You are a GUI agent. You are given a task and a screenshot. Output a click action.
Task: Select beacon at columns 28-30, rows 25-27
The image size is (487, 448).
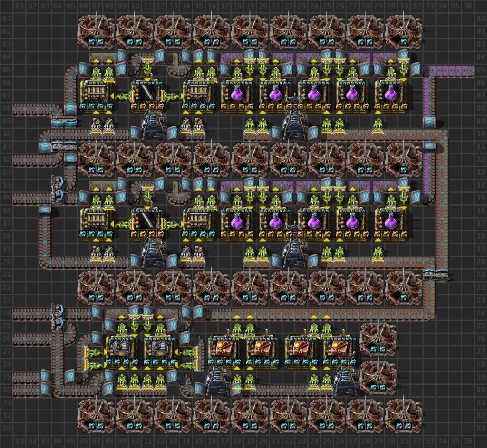pyautogui.click(x=378, y=338)
